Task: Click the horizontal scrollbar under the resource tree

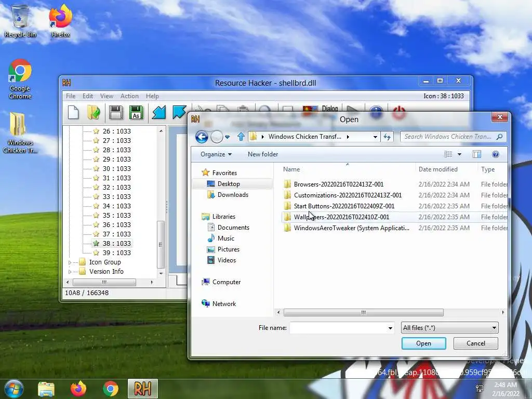Action: pos(104,282)
